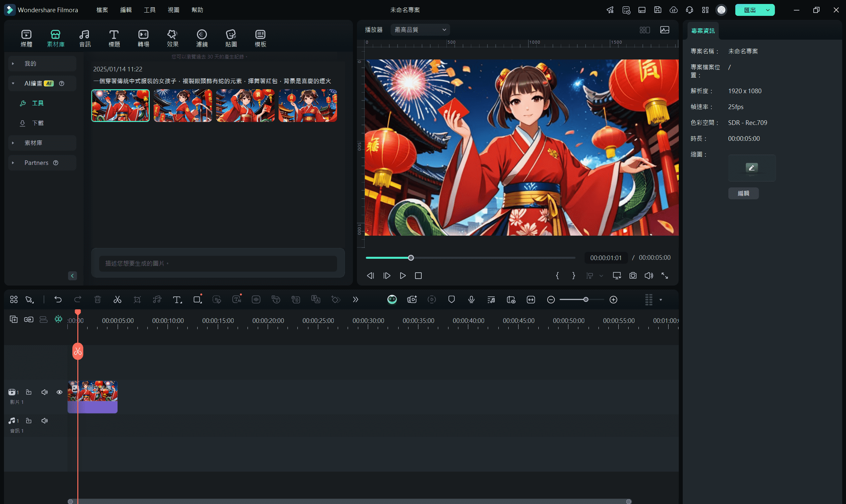Toggle timeline snapping magnet icon
Image resolution: width=846 pixels, height=504 pixels.
(x=58, y=319)
